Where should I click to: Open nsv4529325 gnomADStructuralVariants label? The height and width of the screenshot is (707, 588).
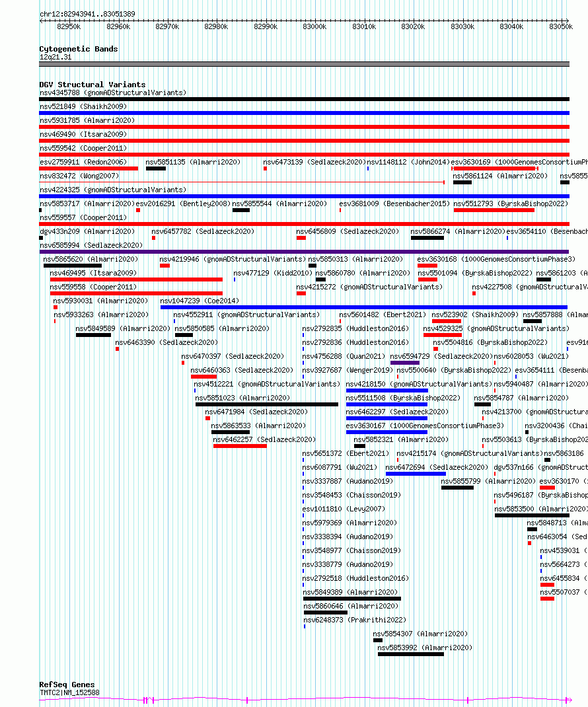(496, 328)
